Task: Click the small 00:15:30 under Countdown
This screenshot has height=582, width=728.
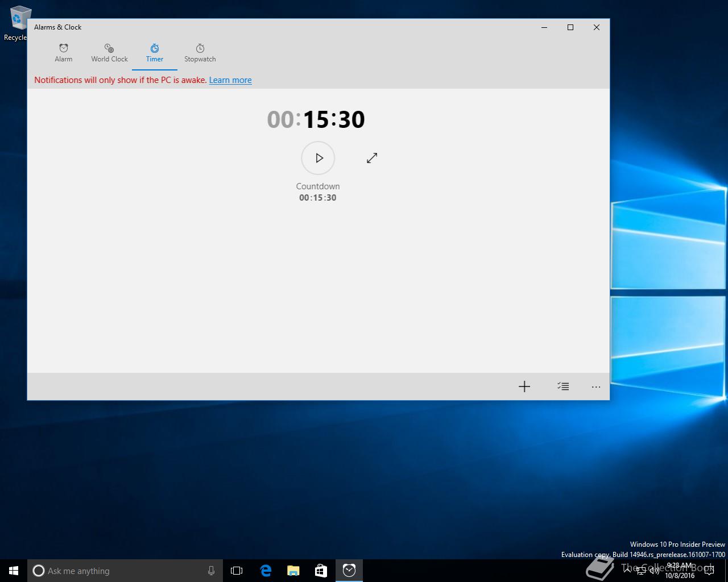Action: (x=318, y=198)
